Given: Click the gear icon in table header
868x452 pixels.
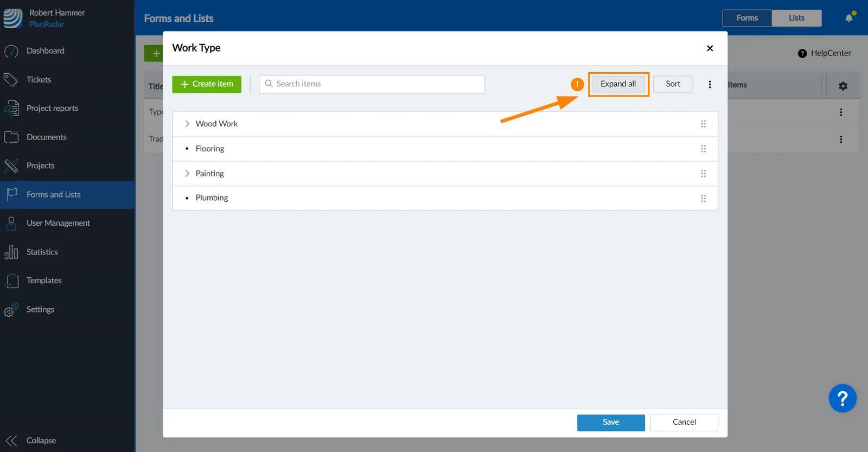Looking at the screenshot, I should [x=843, y=86].
